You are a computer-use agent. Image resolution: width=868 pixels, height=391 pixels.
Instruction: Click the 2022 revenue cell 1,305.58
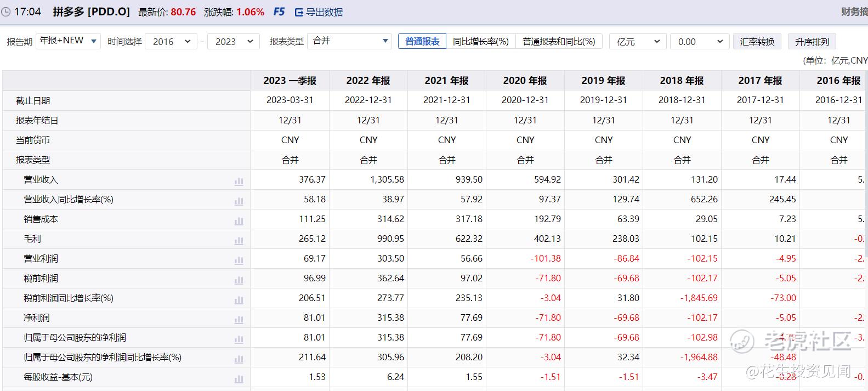pyautogui.click(x=387, y=179)
